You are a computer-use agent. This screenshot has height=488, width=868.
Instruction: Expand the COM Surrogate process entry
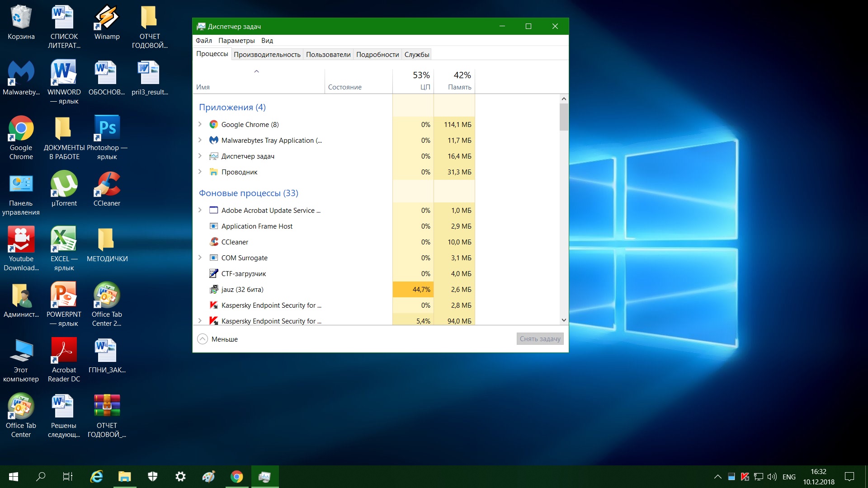[x=200, y=258]
